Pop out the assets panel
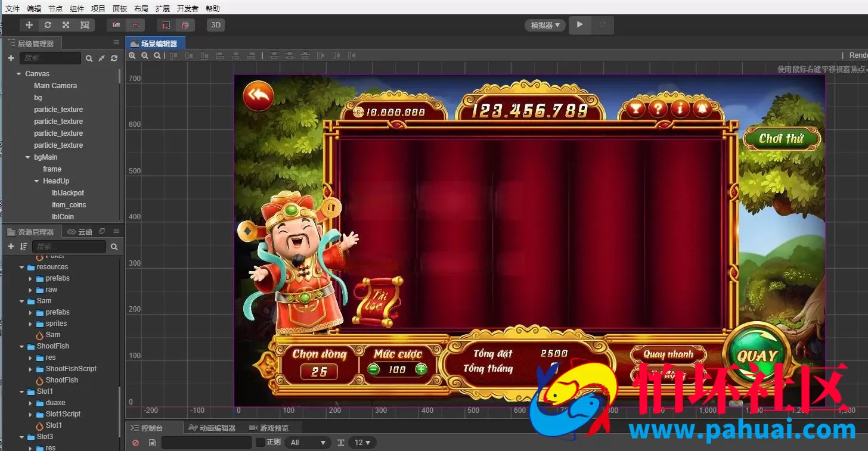Screen dimensions: 868x451 tap(102, 231)
